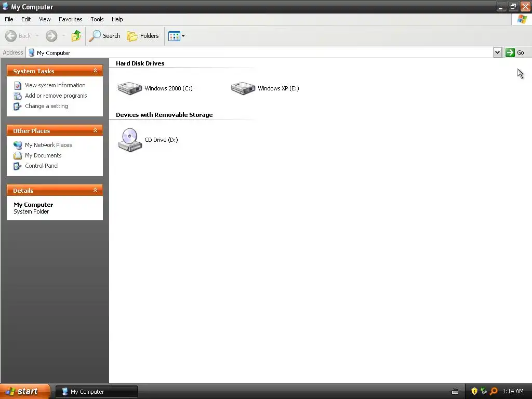The image size is (532, 399).
Task: Open My Network Places link
Action: pos(48,145)
